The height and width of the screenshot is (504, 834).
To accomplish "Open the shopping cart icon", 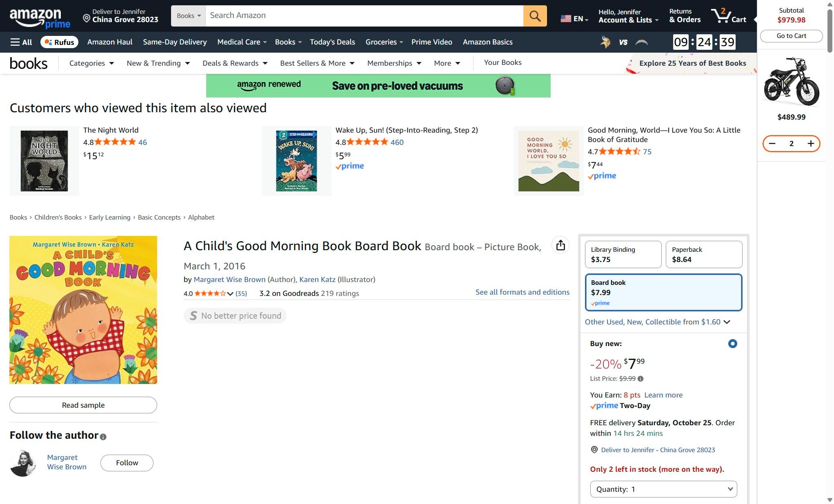I will tap(729, 16).
